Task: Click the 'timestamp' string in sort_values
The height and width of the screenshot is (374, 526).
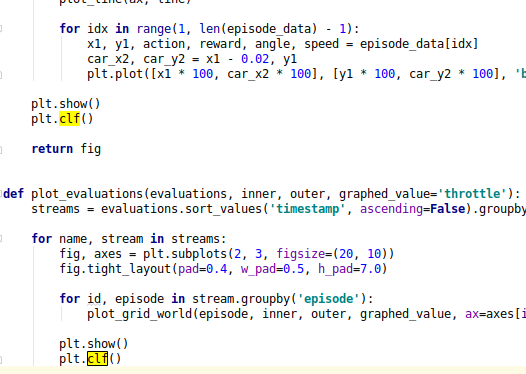Action: point(307,209)
